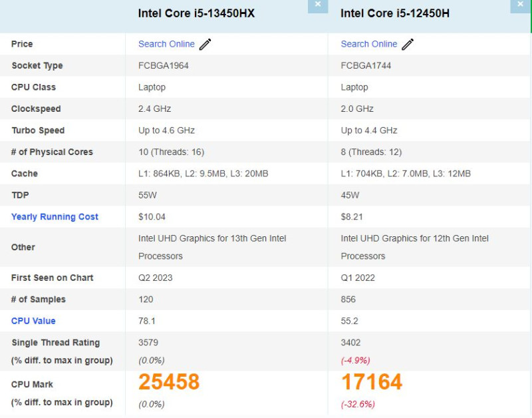Click the (-4.9%) single thread difference
This screenshot has height=418, width=532.
tap(355, 360)
